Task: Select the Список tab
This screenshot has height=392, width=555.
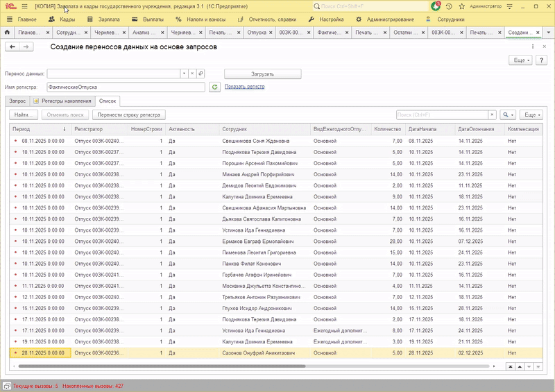Action: pos(108,101)
